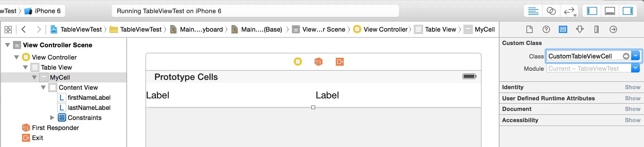Open the Identity inspector tab
The height and width of the screenshot is (147, 644).
point(563,29)
